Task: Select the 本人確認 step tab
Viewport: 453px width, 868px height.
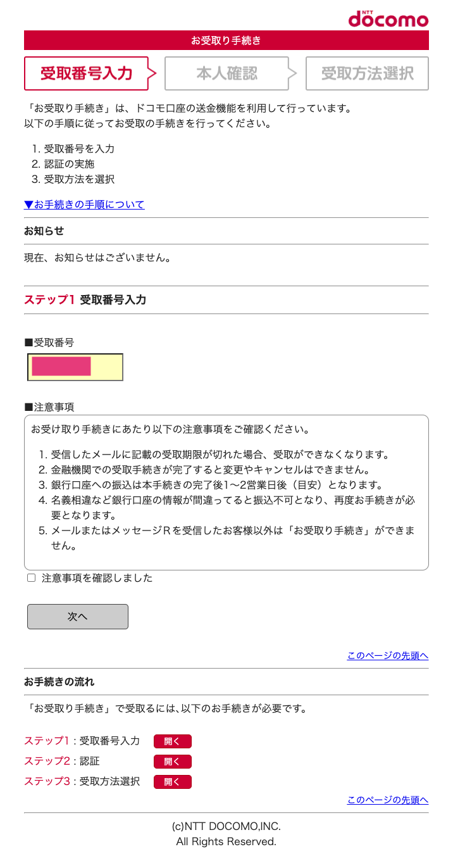Action: [226, 73]
